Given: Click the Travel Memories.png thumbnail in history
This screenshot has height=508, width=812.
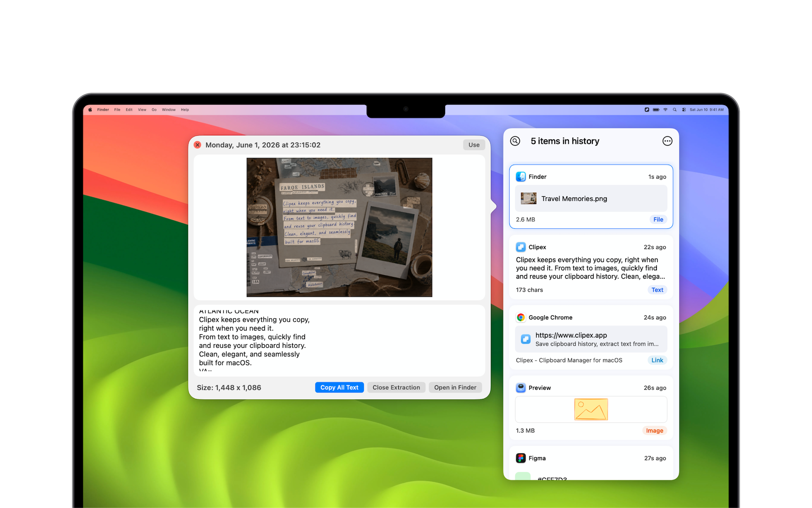Looking at the screenshot, I should coord(529,199).
